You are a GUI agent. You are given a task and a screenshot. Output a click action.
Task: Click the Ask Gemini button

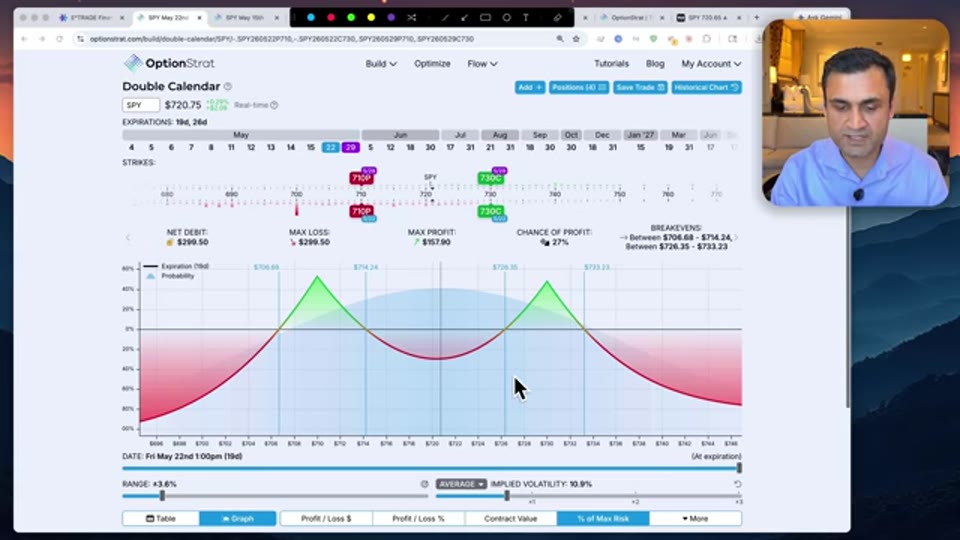pyautogui.click(x=819, y=18)
